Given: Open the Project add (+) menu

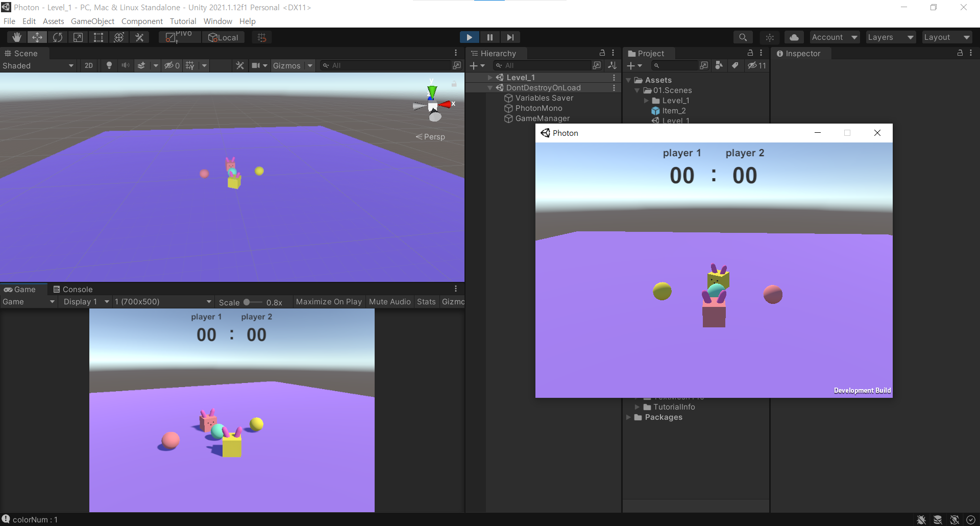Looking at the screenshot, I should point(634,65).
